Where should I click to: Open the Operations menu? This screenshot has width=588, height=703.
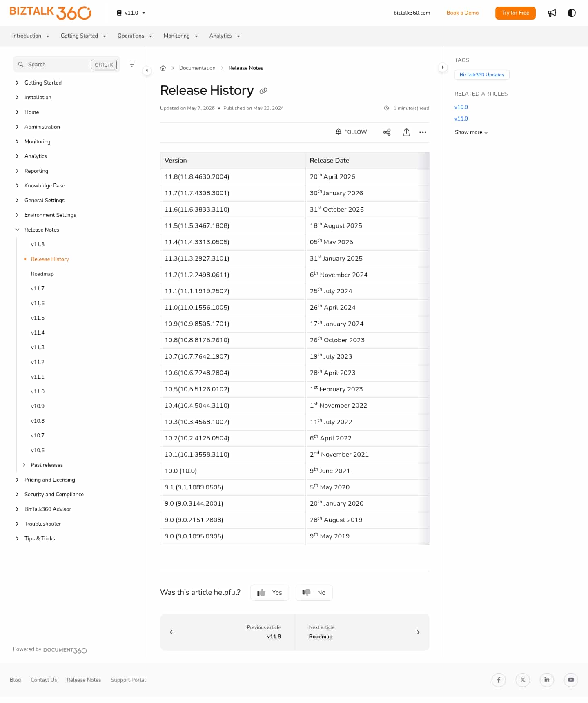coord(135,36)
